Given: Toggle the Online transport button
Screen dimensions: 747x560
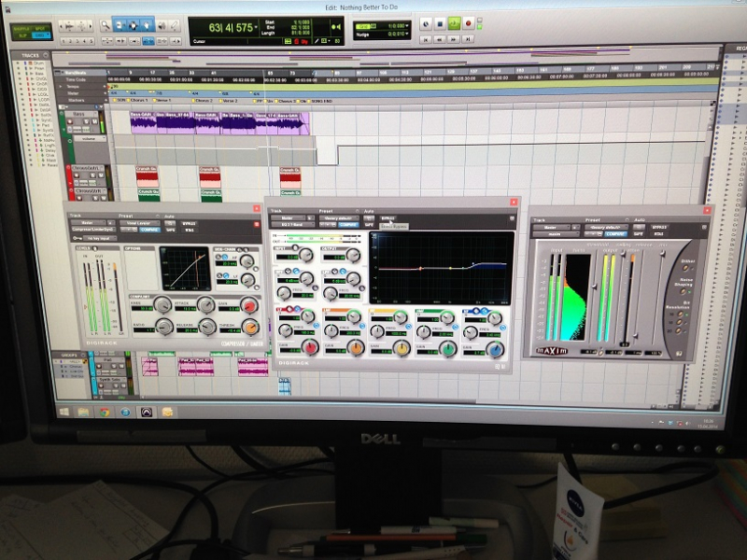Looking at the screenshot, I should [x=426, y=24].
